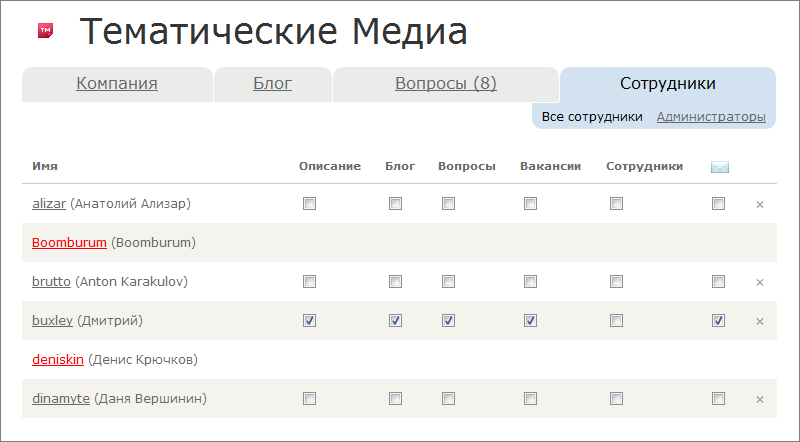Click the Блог column header

coord(400,166)
